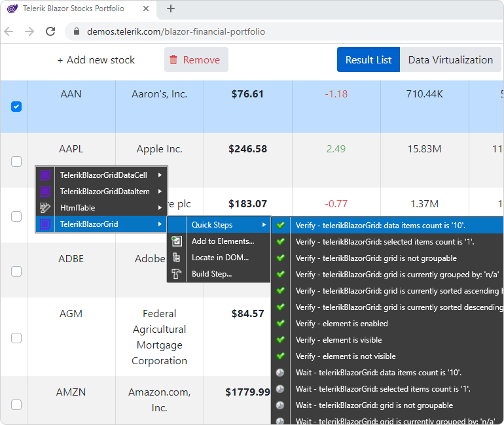Click the Build Step hammer icon
The image size is (504, 425).
(177, 274)
